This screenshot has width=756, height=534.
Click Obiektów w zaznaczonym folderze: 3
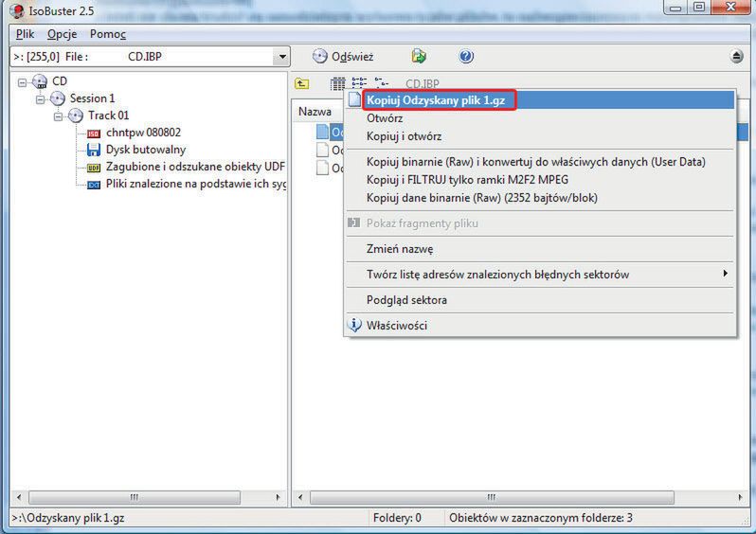click(541, 518)
